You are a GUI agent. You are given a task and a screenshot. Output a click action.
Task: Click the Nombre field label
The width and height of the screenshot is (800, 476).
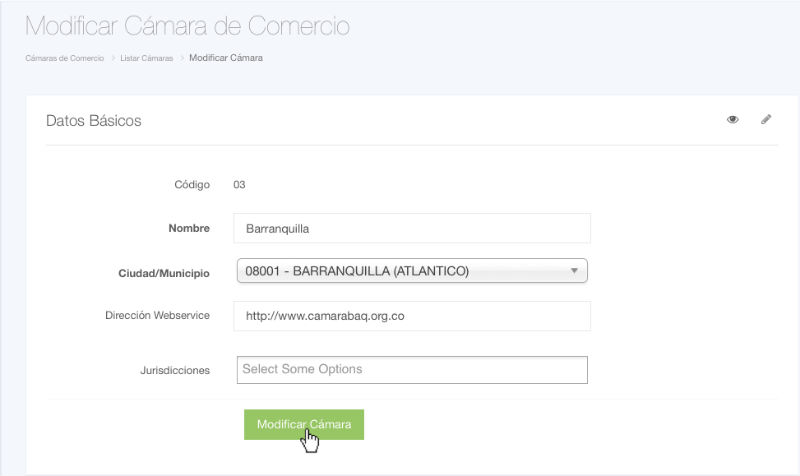click(188, 228)
